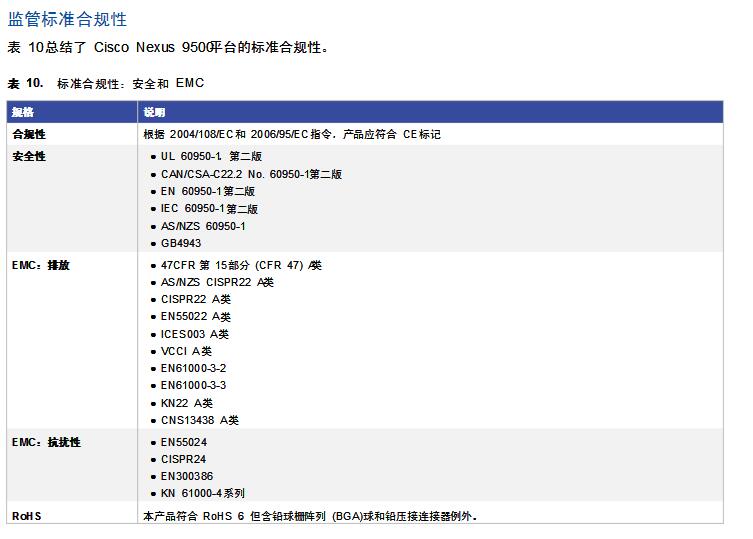Viewport: 753px width, 539px height.
Task: Select the EN61000-3-2 entry
Action: [194, 368]
